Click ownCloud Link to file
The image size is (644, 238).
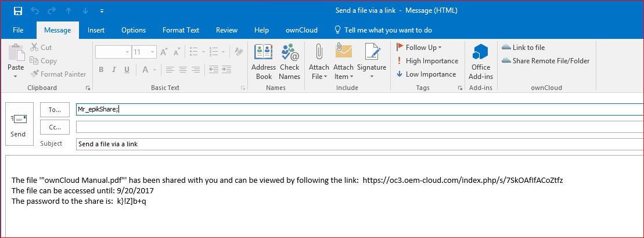click(523, 47)
